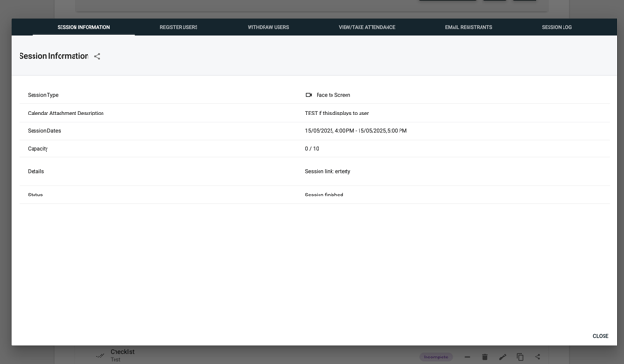This screenshot has width=624, height=364.
Task: Click the 'Face to Screen' session type value
Action: 333,95
